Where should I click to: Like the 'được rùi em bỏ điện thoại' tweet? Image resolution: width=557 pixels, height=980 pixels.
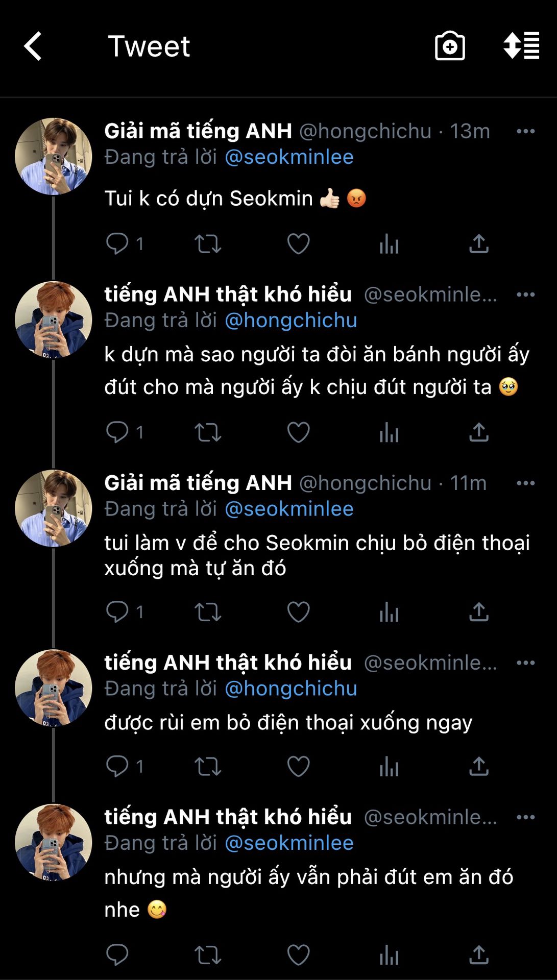(x=299, y=766)
